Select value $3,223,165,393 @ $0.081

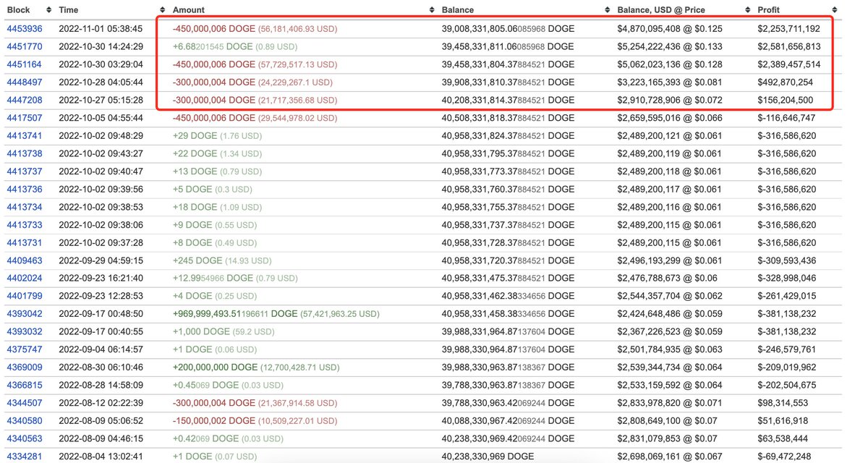pyautogui.click(x=669, y=82)
